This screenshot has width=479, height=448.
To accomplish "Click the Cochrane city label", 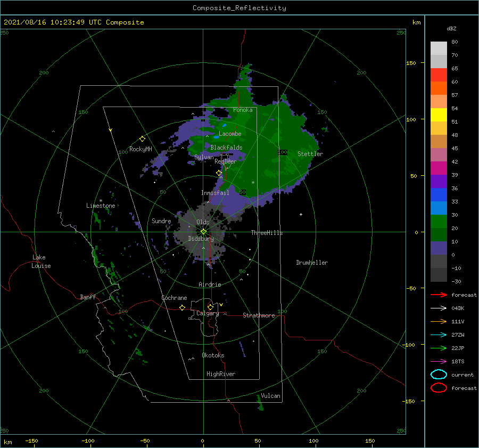I will click(x=174, y=298).
